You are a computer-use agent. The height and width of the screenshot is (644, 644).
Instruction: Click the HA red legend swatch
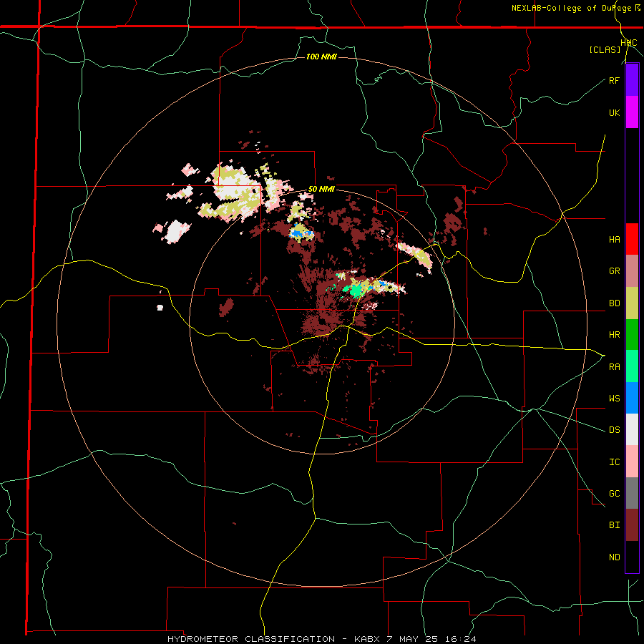(632, 239)
